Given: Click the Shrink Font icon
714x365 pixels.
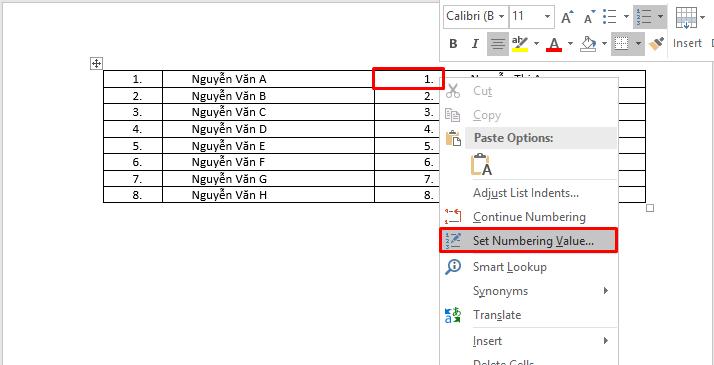Looking at the screenshot, I should tap(590, 18).
